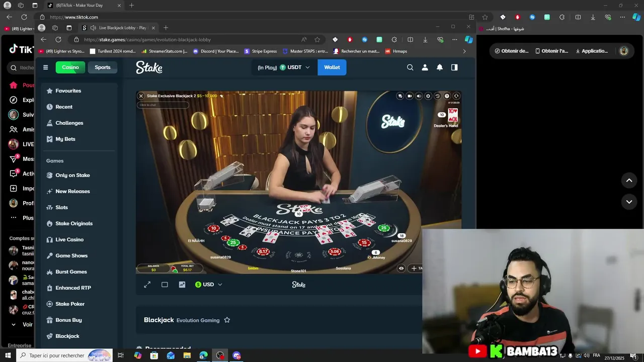
Task: Click Obtenir l'a... button on TikTok
Action: point(552,51)
